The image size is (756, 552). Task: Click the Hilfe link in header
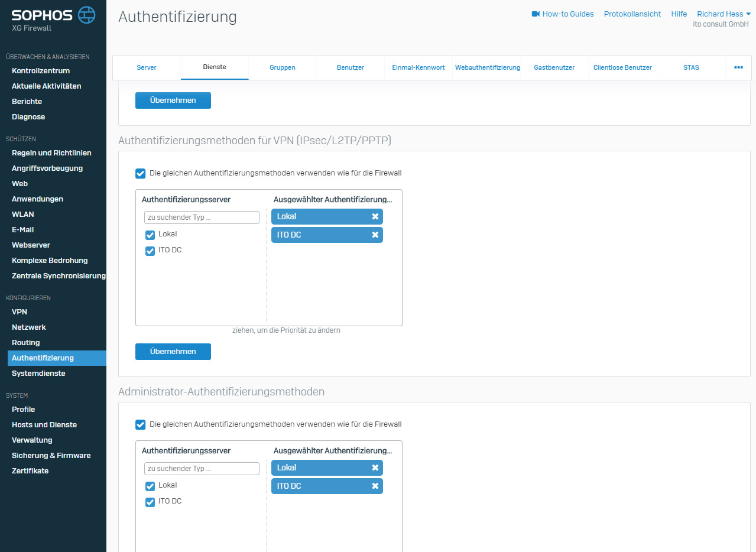pyautogui.click(x=679, y=14)
